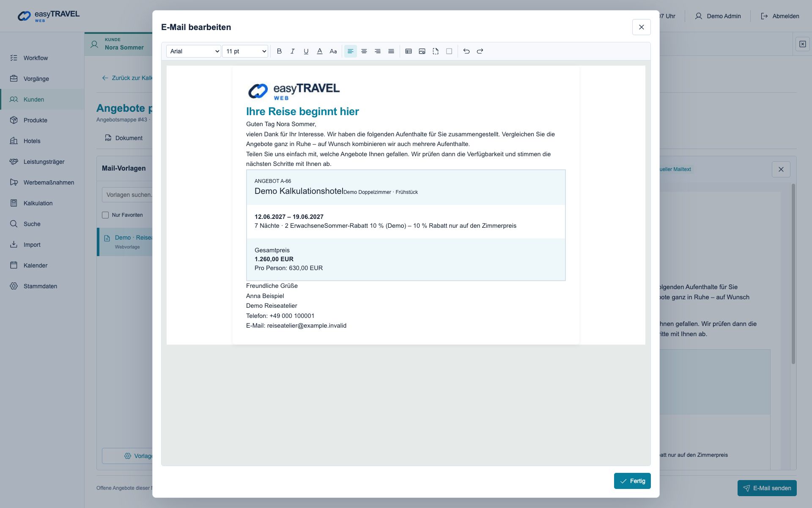The width and height of the screenshot is (812, 508).
Task: Redo the last edit
Action: [x=480, y=51]
